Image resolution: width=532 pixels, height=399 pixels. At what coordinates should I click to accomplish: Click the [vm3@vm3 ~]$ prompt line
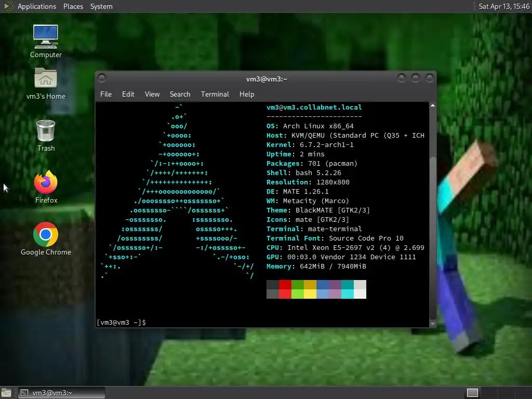121,322
